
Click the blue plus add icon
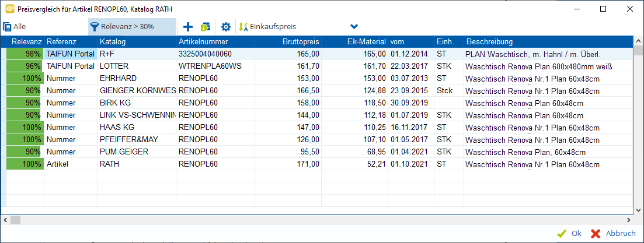[x=187, y=27]
